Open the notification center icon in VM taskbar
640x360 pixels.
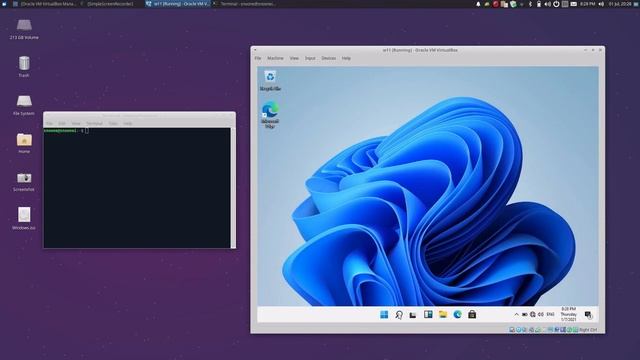click(x=588, y=315)
